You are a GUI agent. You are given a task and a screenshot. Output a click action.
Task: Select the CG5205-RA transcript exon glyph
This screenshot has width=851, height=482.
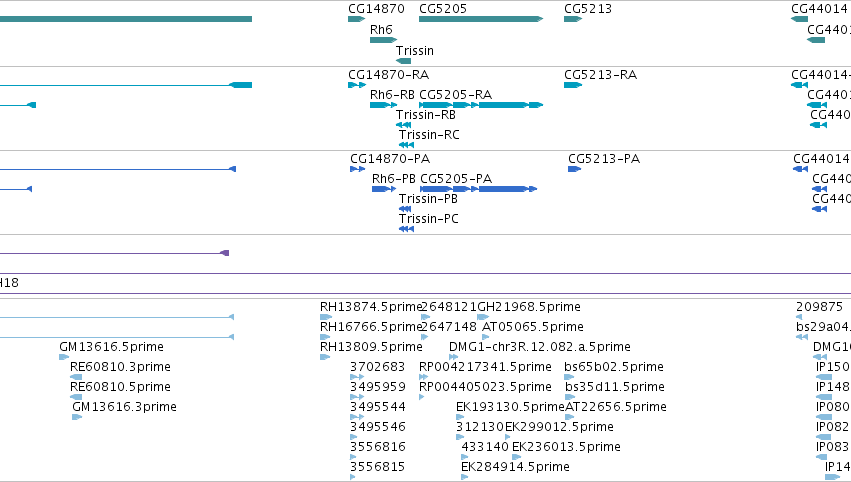[481, 105]
